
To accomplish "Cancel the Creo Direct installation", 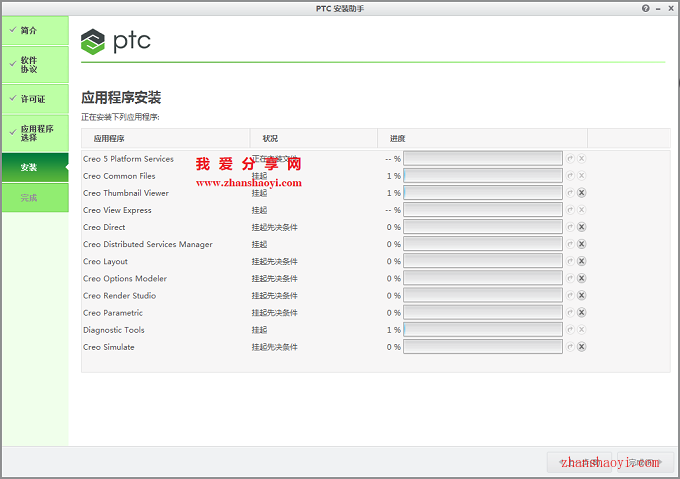I will coord(582,227).
